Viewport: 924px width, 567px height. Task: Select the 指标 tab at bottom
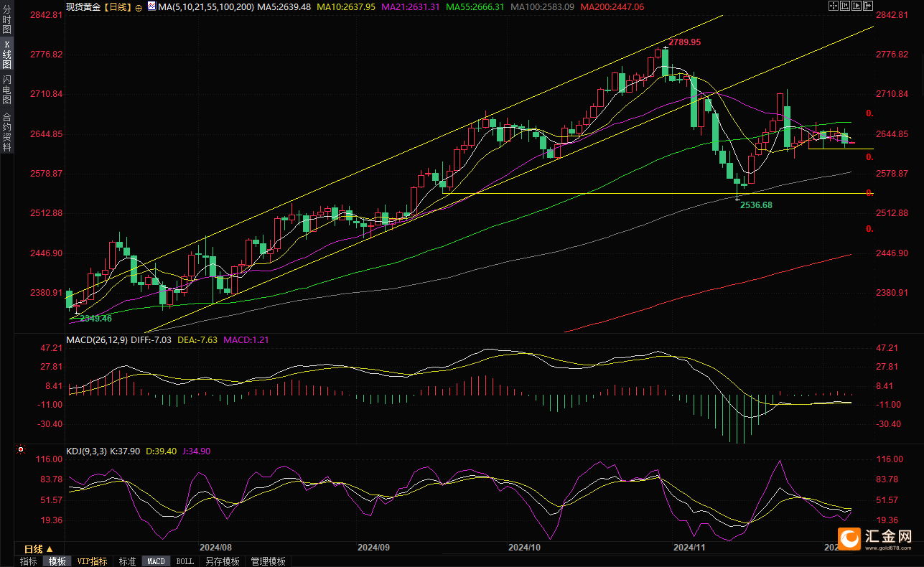pos(29,561)
